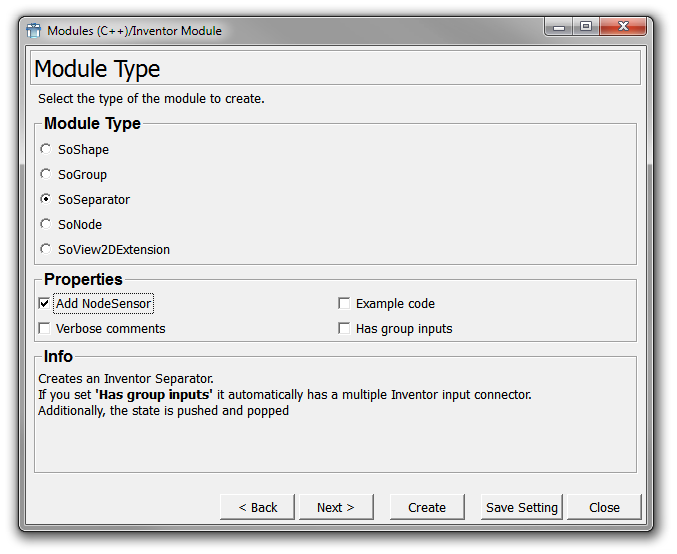Screen dimensions: 677x554
Task: Go to the previous page with Back
Action: tap(257, 507)
